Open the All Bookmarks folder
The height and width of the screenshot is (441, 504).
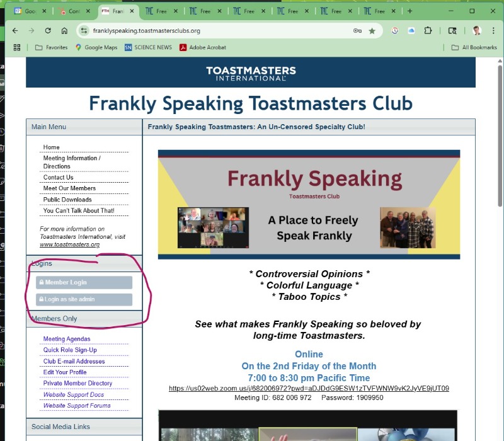click(x=474, y=48)
